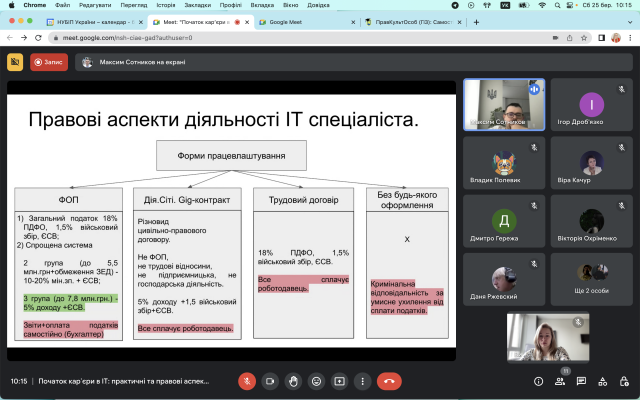Viewport: 640px width, 400px height.
Task: Unmute the microphone in the call bar
Action: click(247, 381)
